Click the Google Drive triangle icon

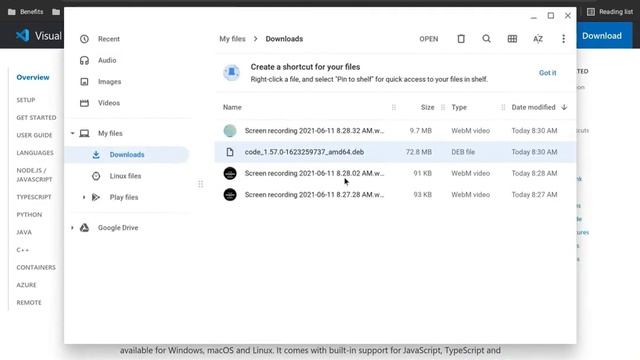(84, 228)
